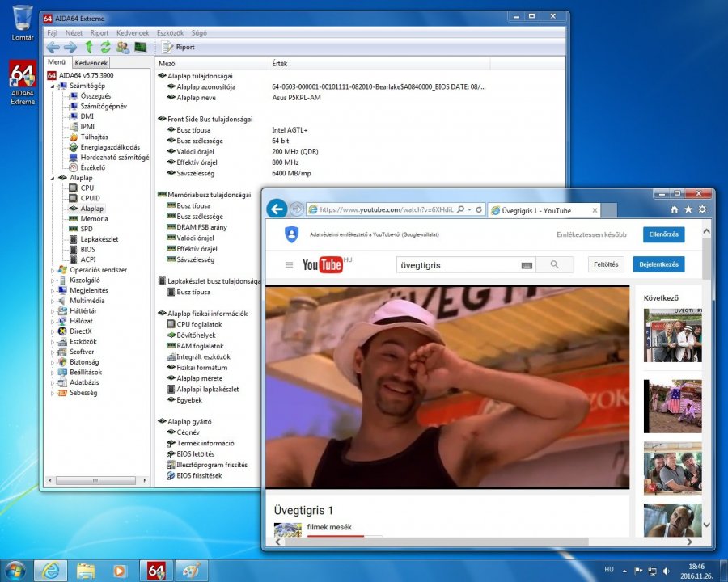Collapse the Számítógép tree node

[53, 86]
